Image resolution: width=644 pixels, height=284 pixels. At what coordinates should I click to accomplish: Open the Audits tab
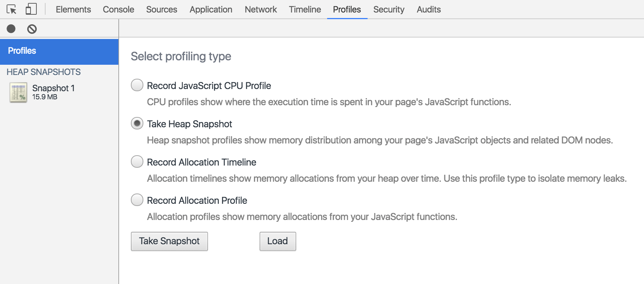[x=429, y=10]
